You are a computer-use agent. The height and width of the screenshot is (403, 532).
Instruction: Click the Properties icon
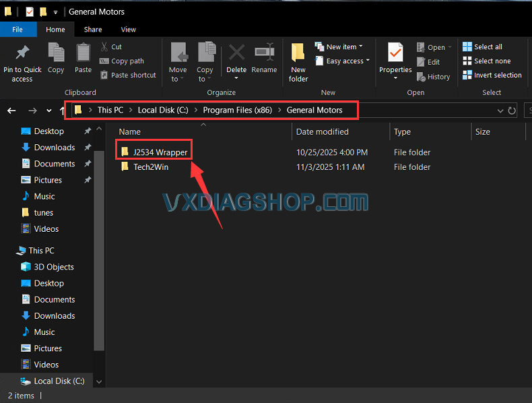point(395,53)
